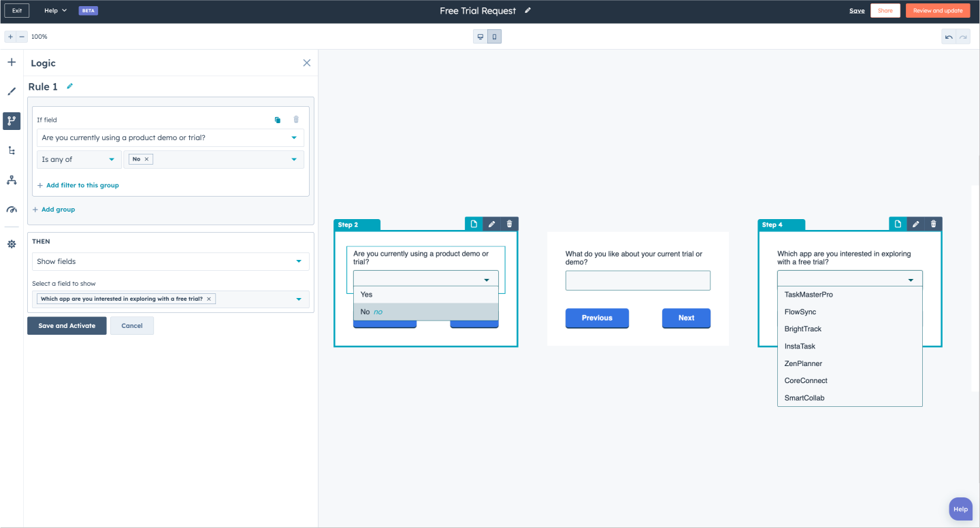The image size is (980, 528).
Task: Open the Logic branching panel
Action: tap(11, 121)
